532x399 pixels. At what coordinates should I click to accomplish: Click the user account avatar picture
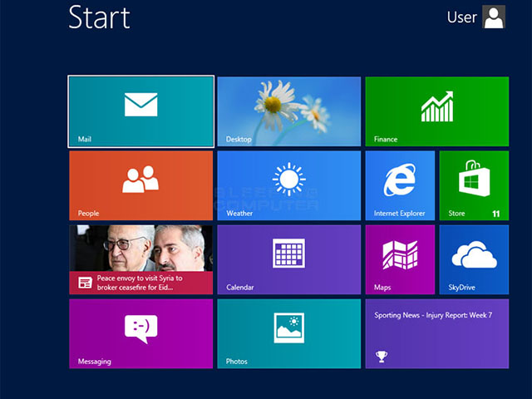coord(494,17)
